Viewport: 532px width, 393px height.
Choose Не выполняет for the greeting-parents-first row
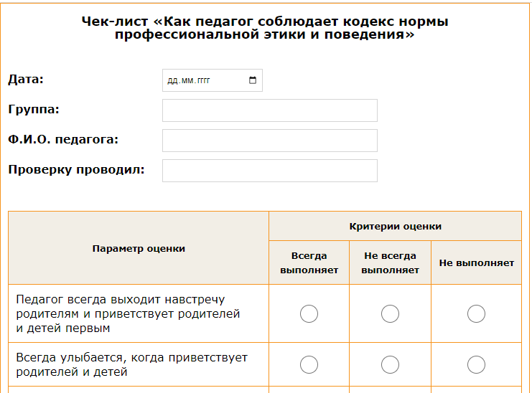click(476, 313)
